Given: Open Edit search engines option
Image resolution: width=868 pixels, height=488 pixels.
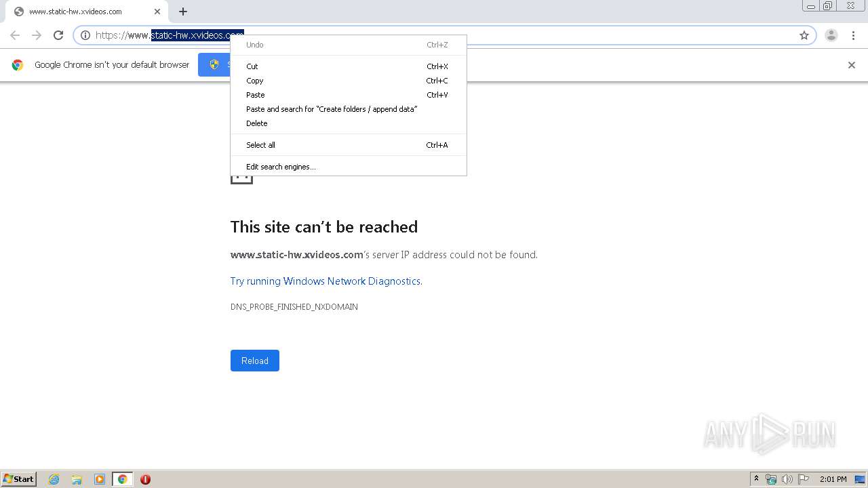Looking at the screenshot, I should pos(349,167).
